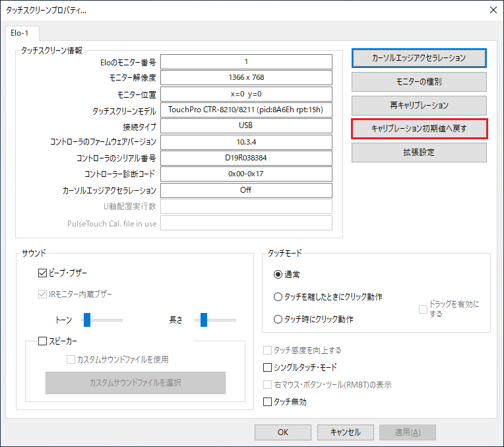Start 再キャリブレーション
The height and width of the screenshot is (447, 504).
point(419,105)
